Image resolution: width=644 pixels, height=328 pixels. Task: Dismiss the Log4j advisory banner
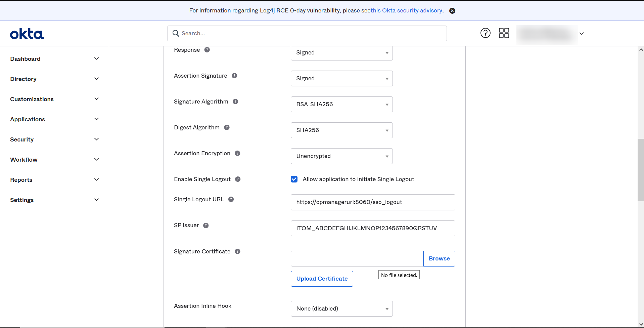452,11
